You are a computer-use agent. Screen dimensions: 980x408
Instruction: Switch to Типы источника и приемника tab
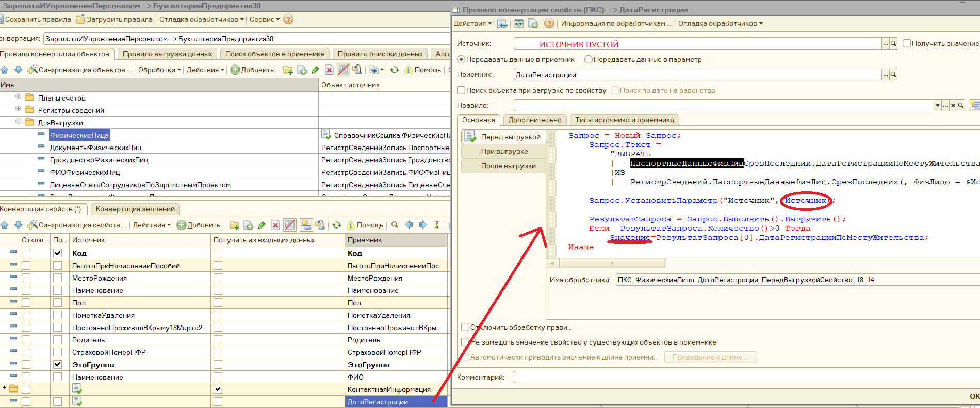tap(625, 120)
